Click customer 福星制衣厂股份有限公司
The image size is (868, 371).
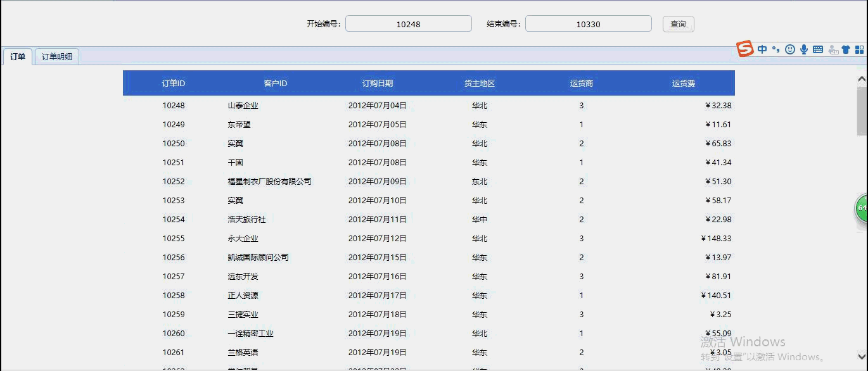(x=270, y=182)
